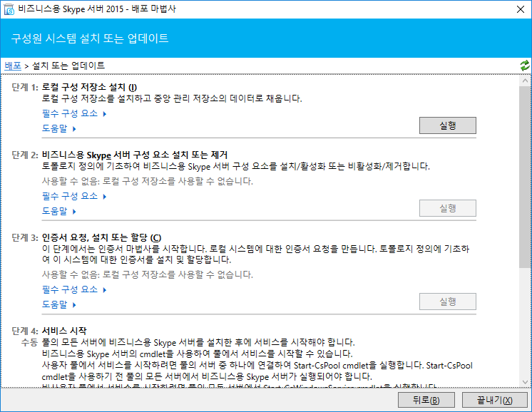The width and height of the screenshot is (532, 412).
Task: Open the 배포 breadcrumb link
Action: click(13, 66)
